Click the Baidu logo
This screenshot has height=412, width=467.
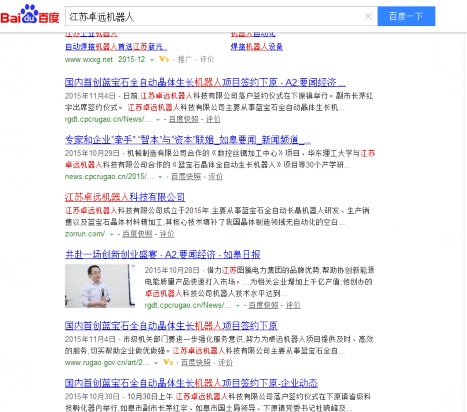coord(30,15)
